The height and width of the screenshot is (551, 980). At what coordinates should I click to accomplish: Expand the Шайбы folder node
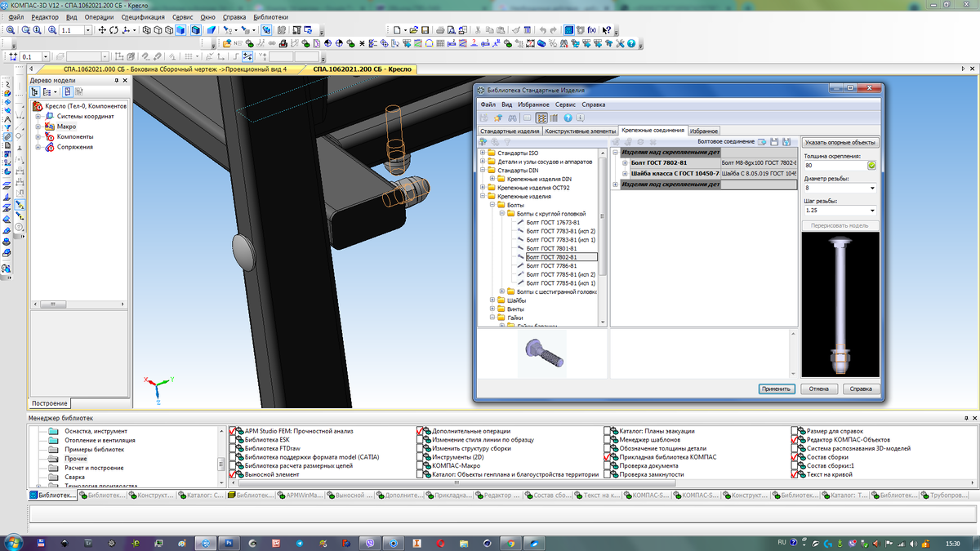pos(492,300)
